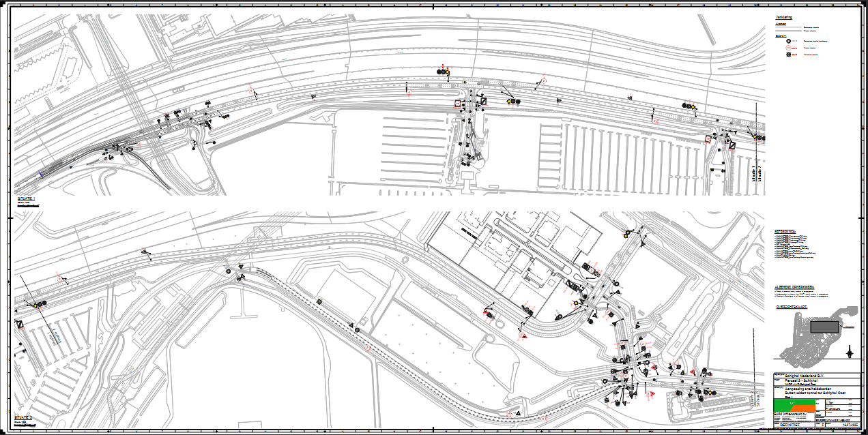Select the red circle sign symbol in legend
The image size is (868, 435).
[789, 48]
